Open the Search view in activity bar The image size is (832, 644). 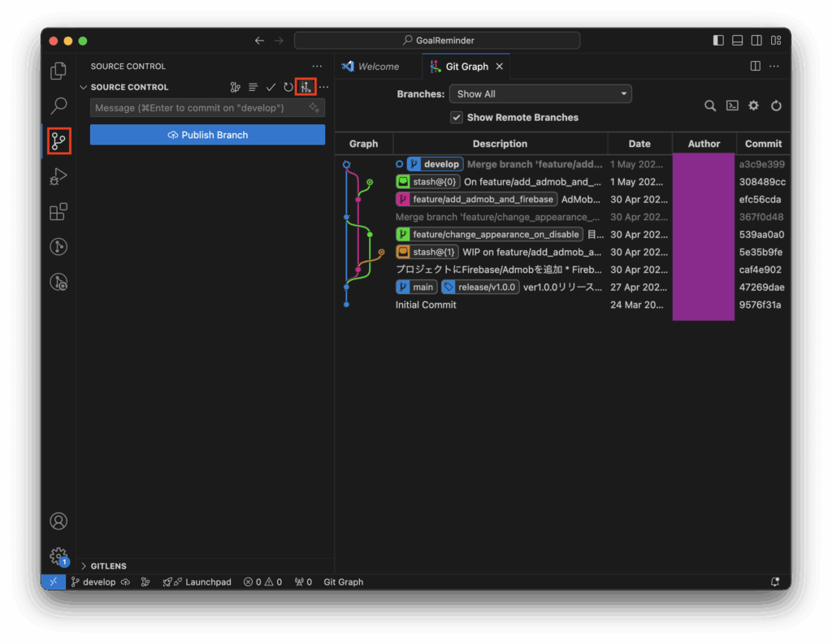[x=58, y=106]
